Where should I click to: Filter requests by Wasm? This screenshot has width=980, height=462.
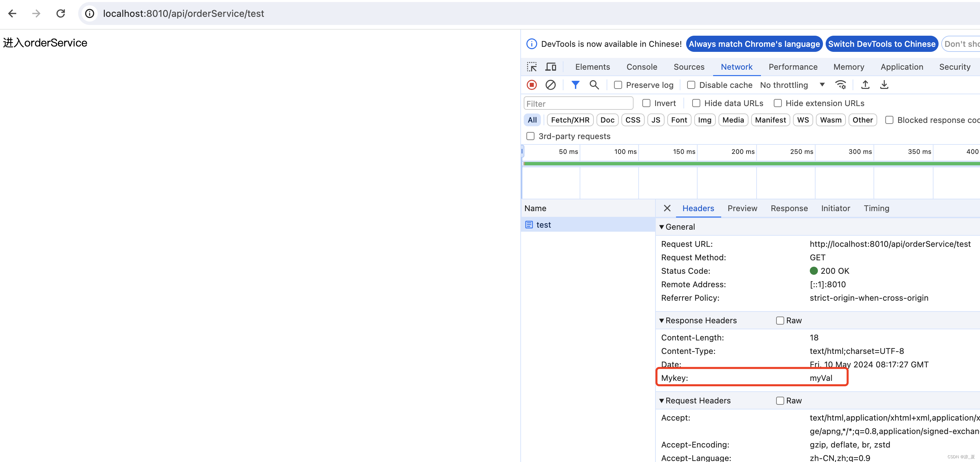[830, 120]
